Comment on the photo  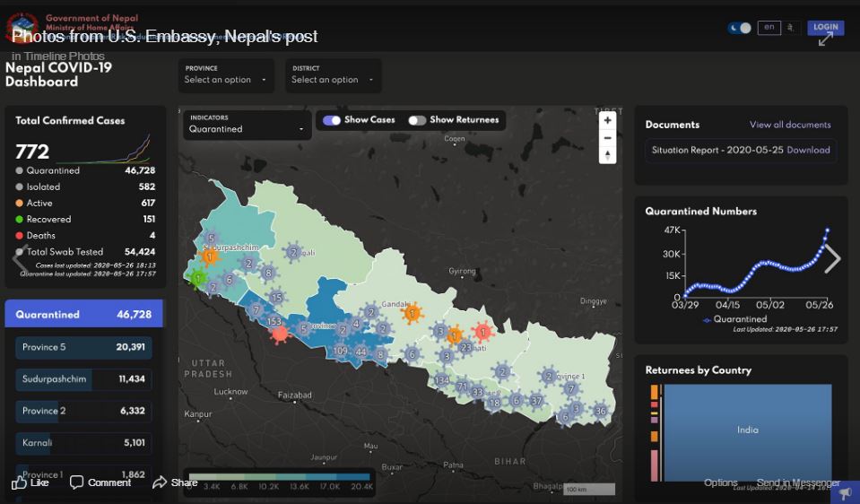[x=100, y=482]
